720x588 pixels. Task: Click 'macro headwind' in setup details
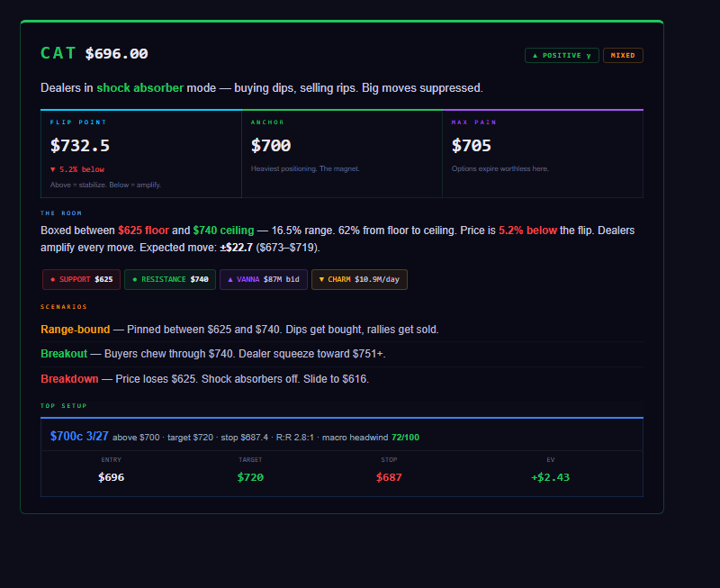[x=355, y=438]
